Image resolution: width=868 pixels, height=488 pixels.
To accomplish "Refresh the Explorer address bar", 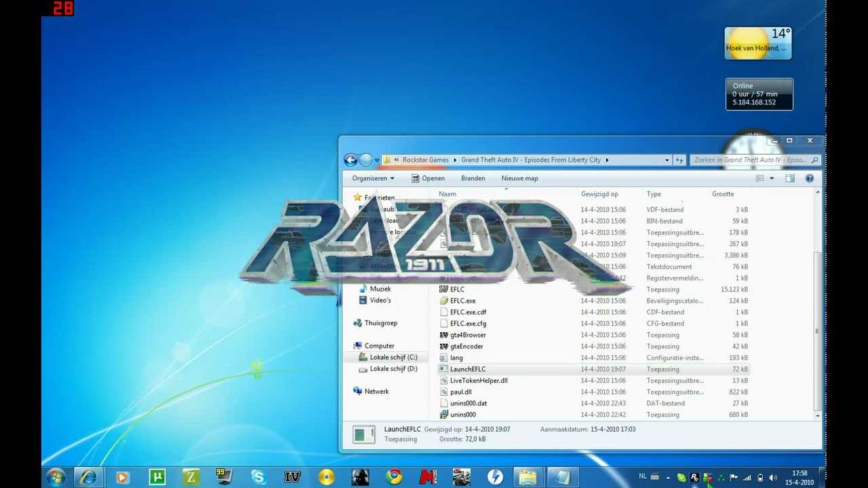I will (679, 160).
